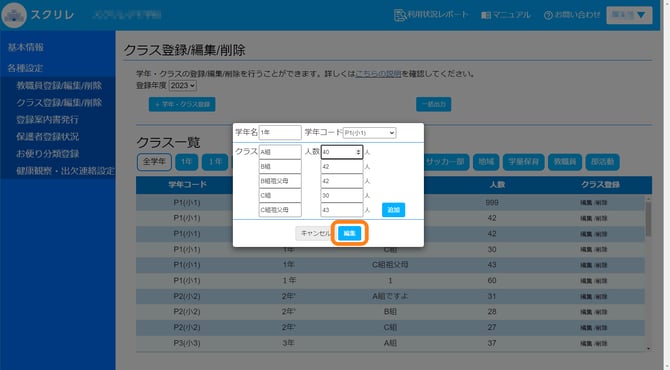Select the 部活動 filter tab
The height and width of the screenshot is (370, 670).
[602, 162]
